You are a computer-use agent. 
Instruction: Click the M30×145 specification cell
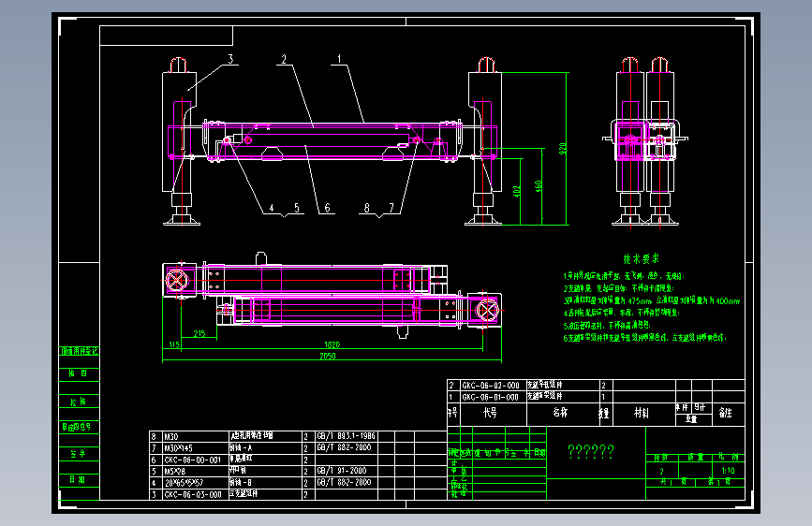[179, 448]
